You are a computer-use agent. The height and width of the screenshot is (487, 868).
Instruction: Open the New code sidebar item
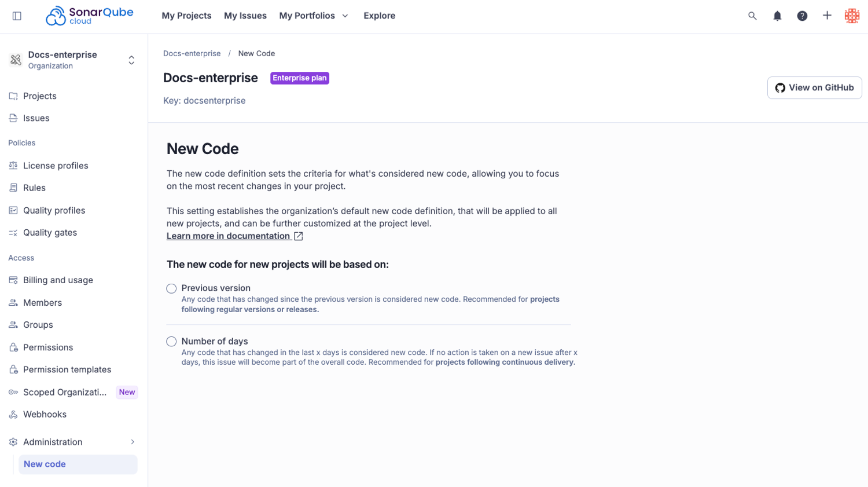(78, 464)
